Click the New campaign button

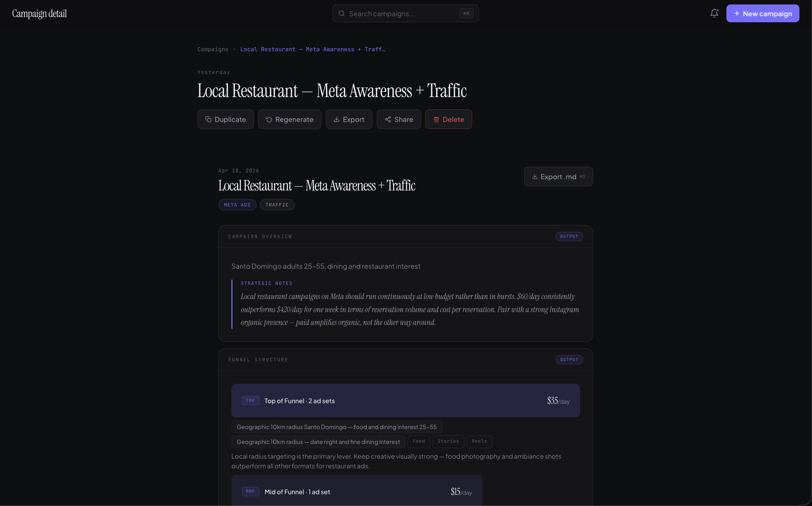[763, 13]
